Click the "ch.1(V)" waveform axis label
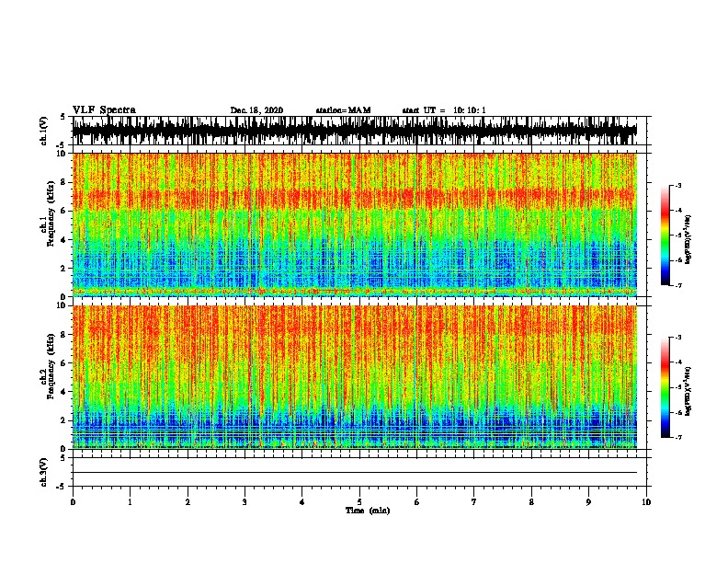728x563 pixels. (43, 131)
